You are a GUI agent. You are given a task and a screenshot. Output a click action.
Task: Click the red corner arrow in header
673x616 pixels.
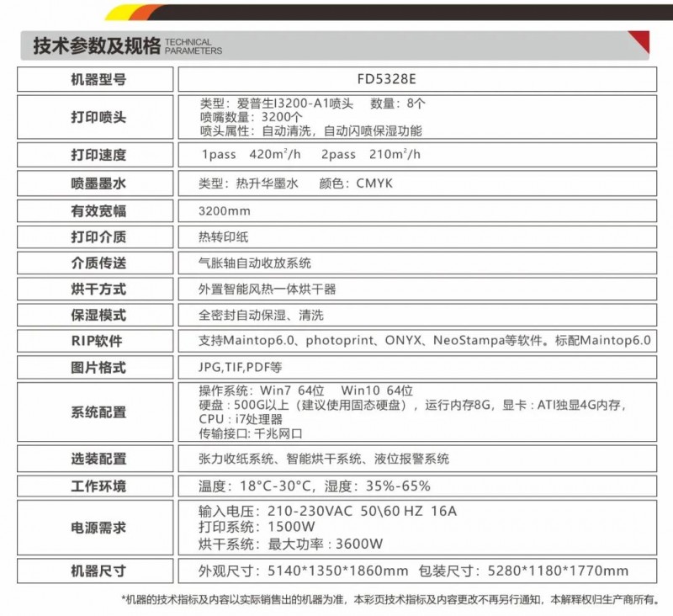[x=641, y=42]
